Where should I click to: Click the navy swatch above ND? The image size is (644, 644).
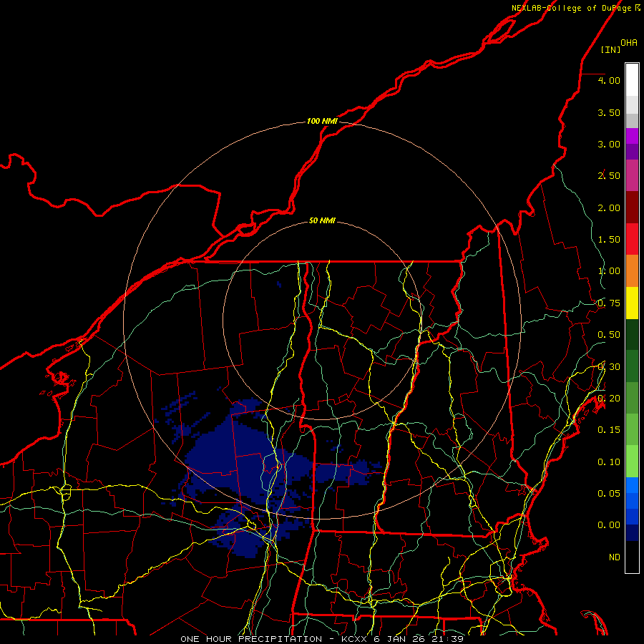pos(632,532)
